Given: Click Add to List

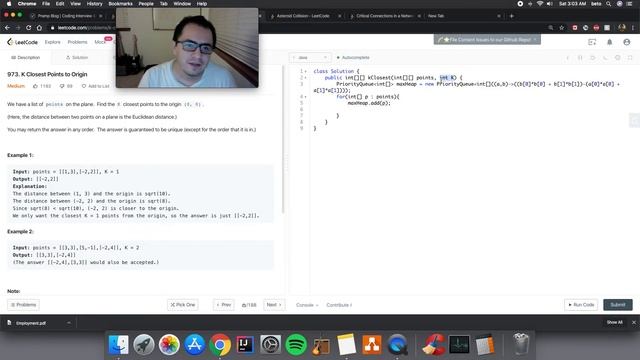Looking at the screenshot, I should pos(96,86).
